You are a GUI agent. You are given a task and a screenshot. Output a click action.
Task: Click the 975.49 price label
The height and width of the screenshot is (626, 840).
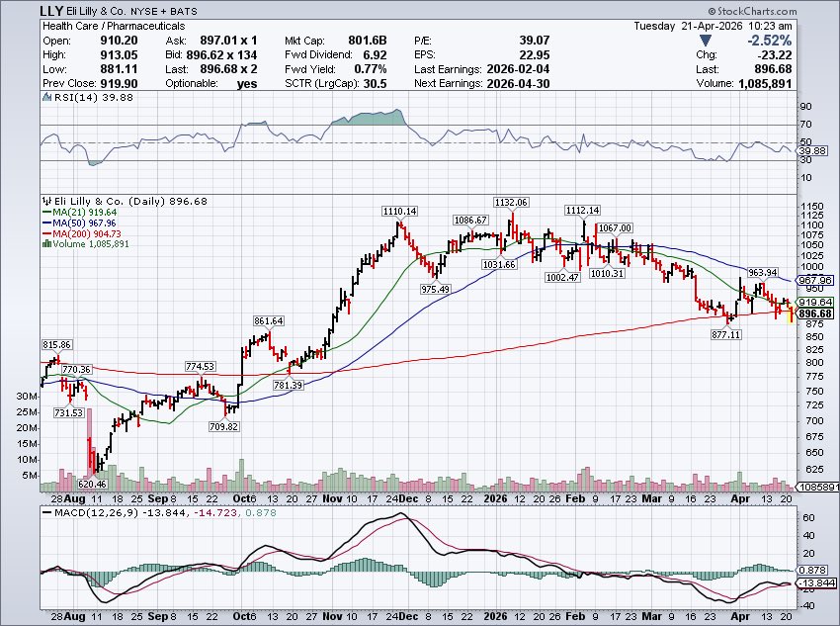[436, 289]
